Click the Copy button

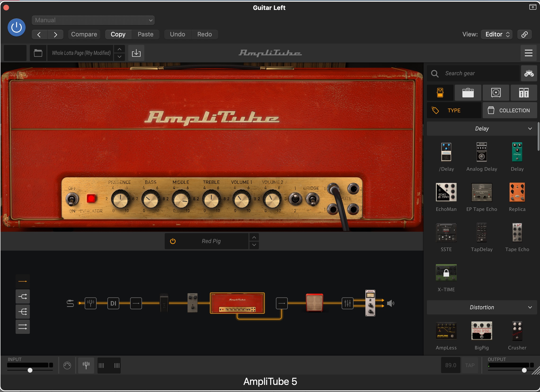coord(118,35)
